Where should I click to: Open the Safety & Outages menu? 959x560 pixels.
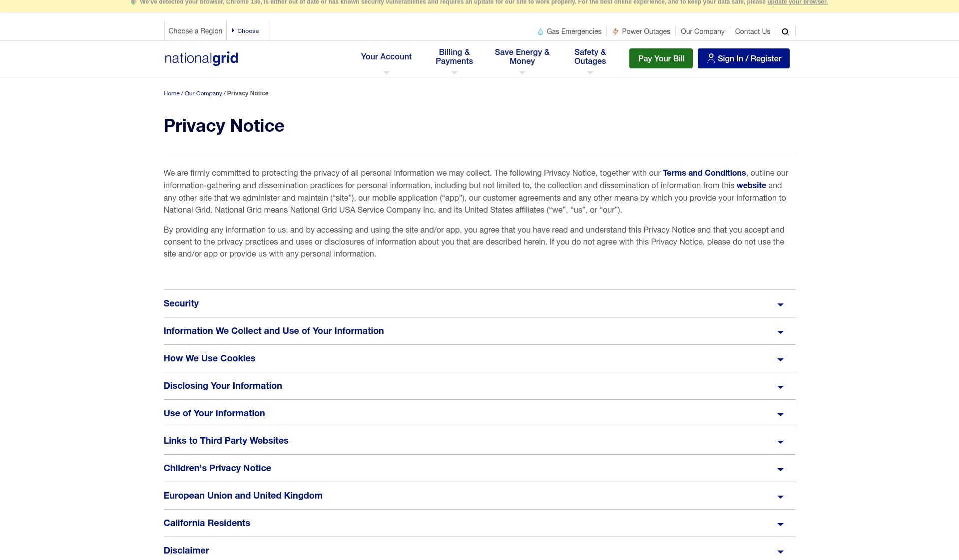coord(590,57)
